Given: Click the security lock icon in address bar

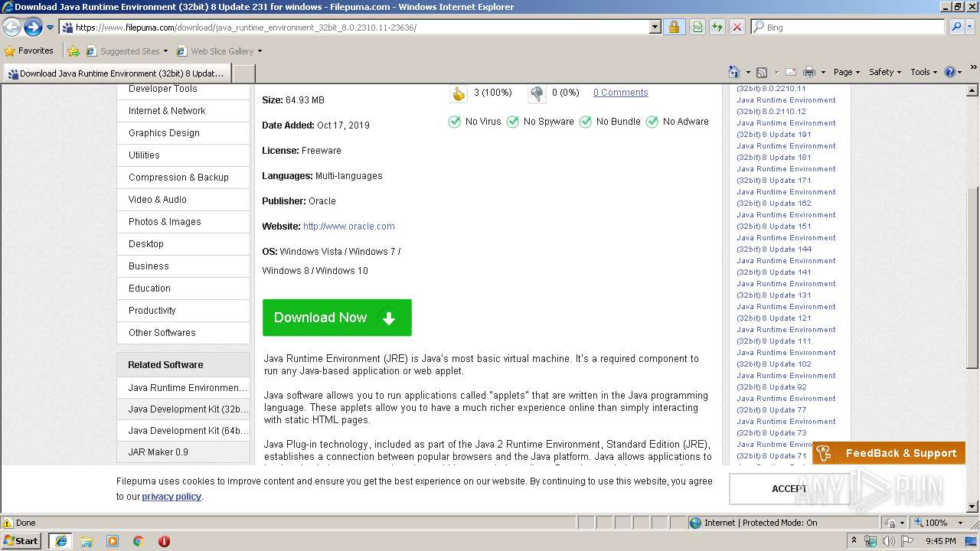Looking at the screenshot, I should (674, 27).
